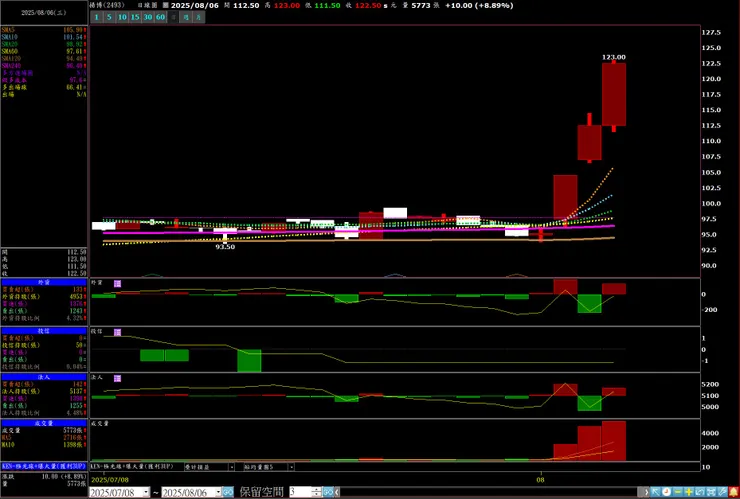Click the SMA60 row in legend

tap(44, 51)
